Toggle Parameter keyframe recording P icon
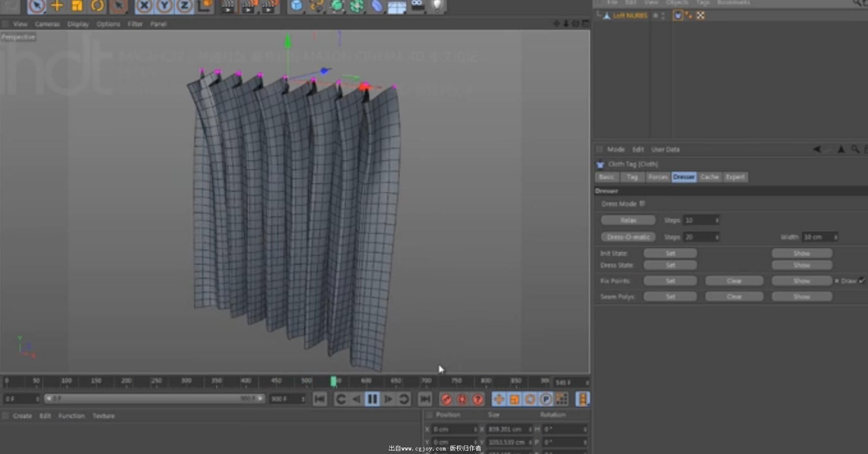This screenshot has height=454, width=868. click(546, 399)
